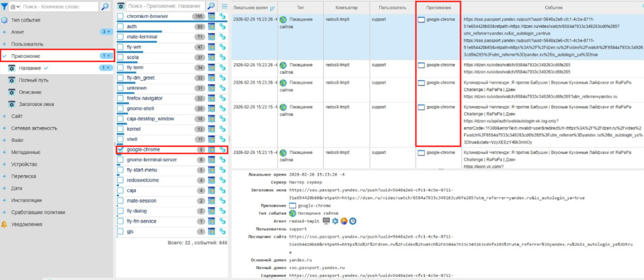Screen dimensions: 644x280
Task: Open the Переписка filter
Action: pyautogui.click(x=23, y=176)
